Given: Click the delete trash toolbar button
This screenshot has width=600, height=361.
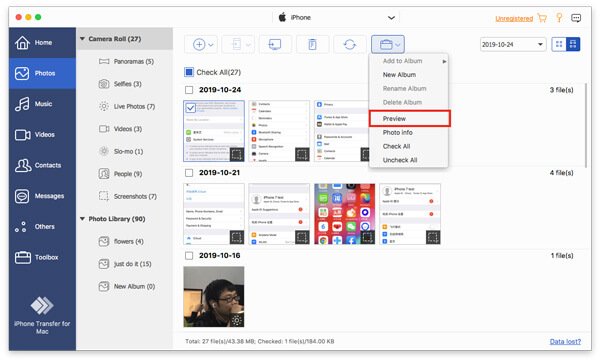Looking at the screenshot, I should 312,44.
